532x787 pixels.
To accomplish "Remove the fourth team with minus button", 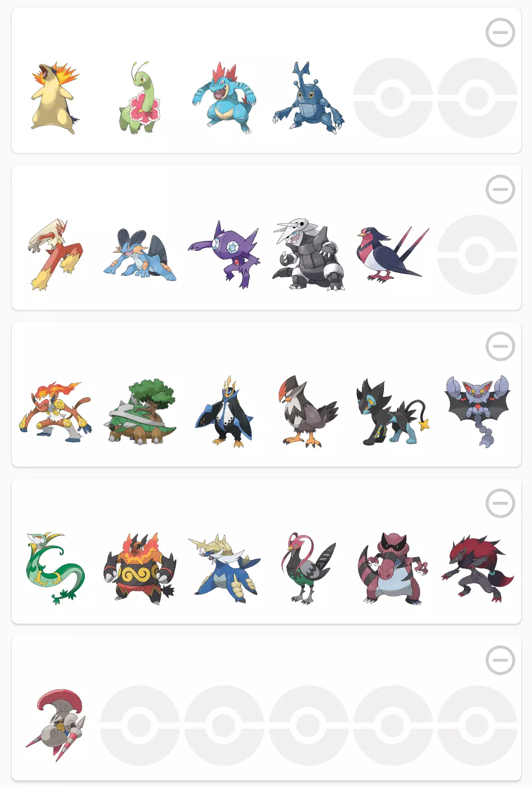I will point(500,503).
